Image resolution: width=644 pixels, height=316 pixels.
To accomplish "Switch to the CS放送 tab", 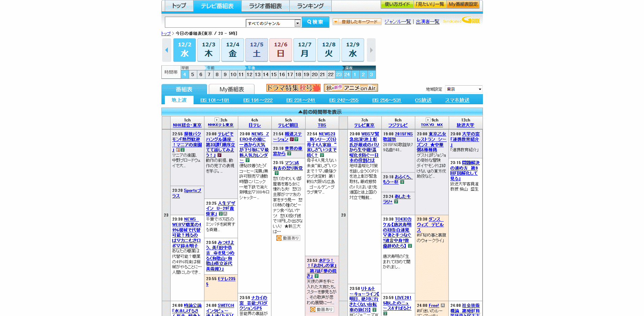I will click(423, 100).
